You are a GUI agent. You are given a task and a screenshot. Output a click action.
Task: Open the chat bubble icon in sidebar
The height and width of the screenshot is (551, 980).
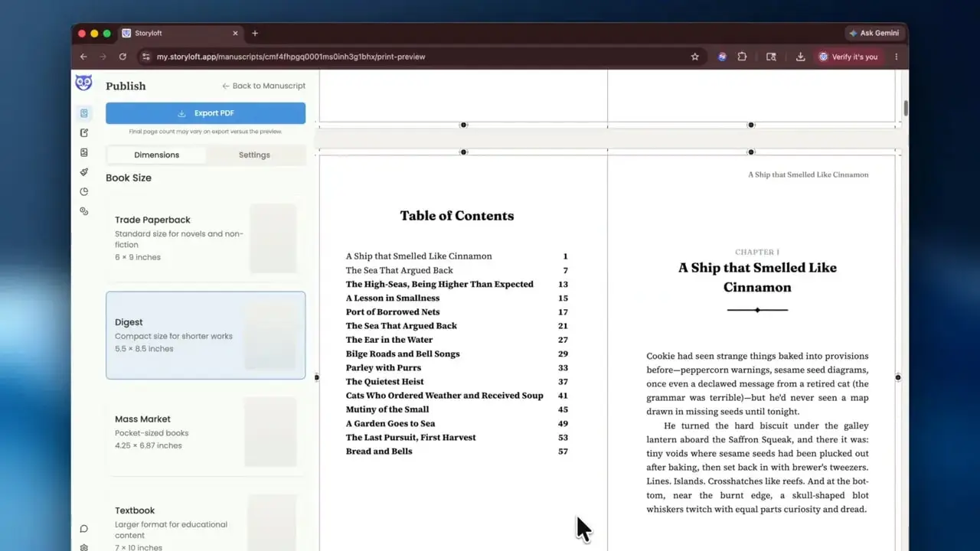[84, 529]
